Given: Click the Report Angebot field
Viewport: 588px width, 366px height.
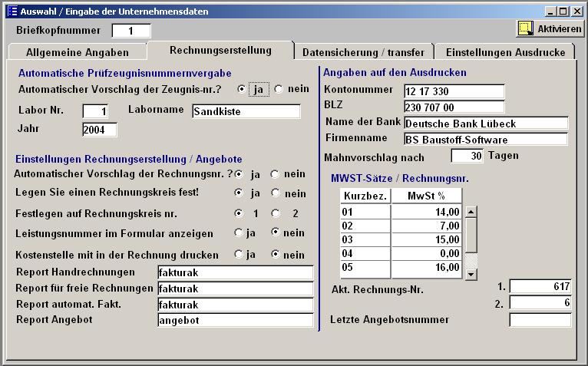Looking at the screenshot, I should 235,320.
